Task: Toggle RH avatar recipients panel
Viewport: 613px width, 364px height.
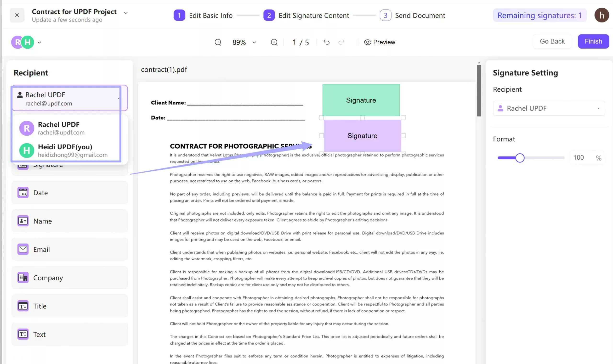Action: coord(39,42)
